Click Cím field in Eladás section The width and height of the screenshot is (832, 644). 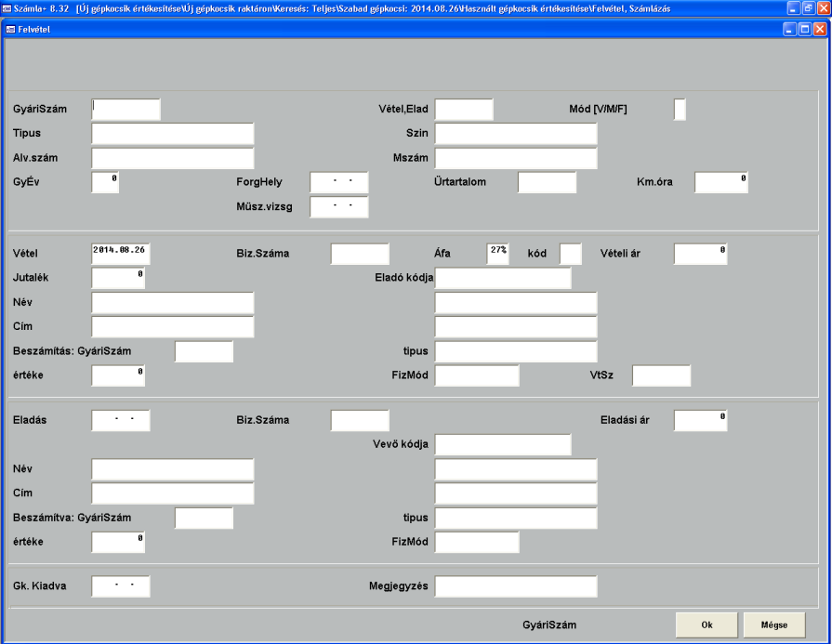[173, 493]
